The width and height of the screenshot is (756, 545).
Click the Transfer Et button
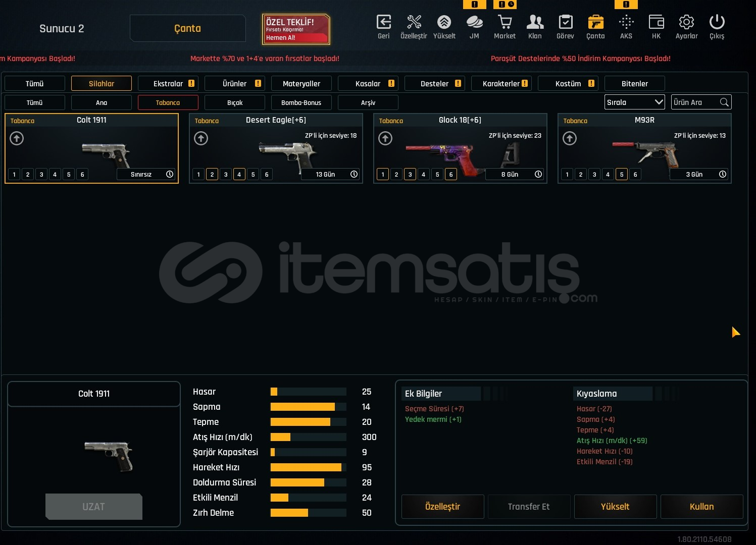pyautogui.click(x=529, y=507)
